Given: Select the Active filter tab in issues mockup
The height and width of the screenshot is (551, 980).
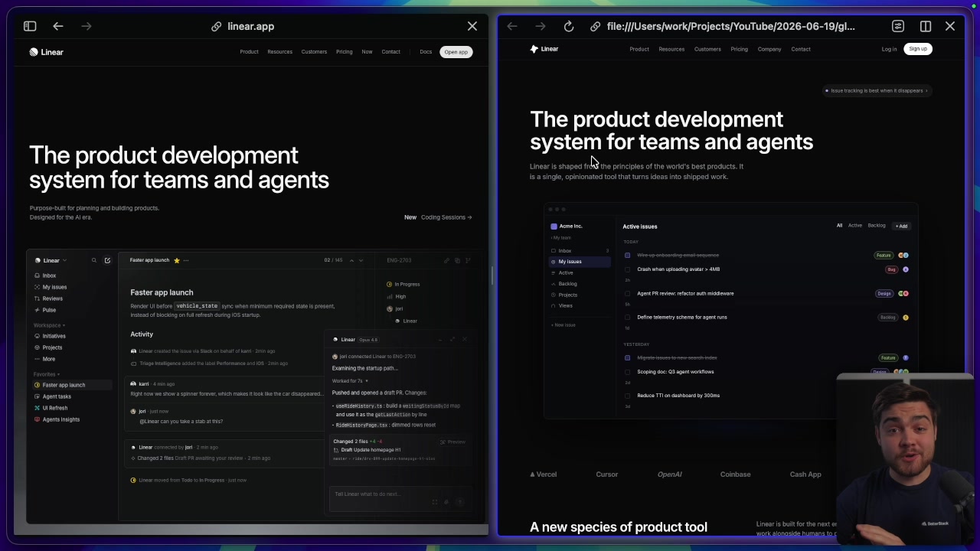Looking at the screenshot, I should click(x=854, y=226).
